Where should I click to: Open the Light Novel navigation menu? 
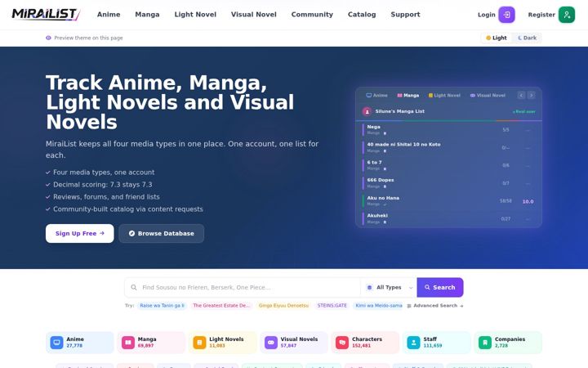195,15
